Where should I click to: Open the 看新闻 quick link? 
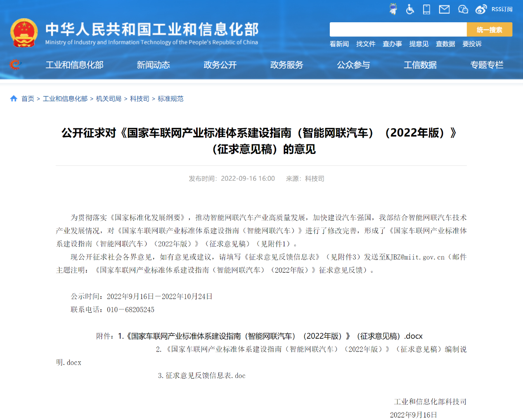point(339,44)
